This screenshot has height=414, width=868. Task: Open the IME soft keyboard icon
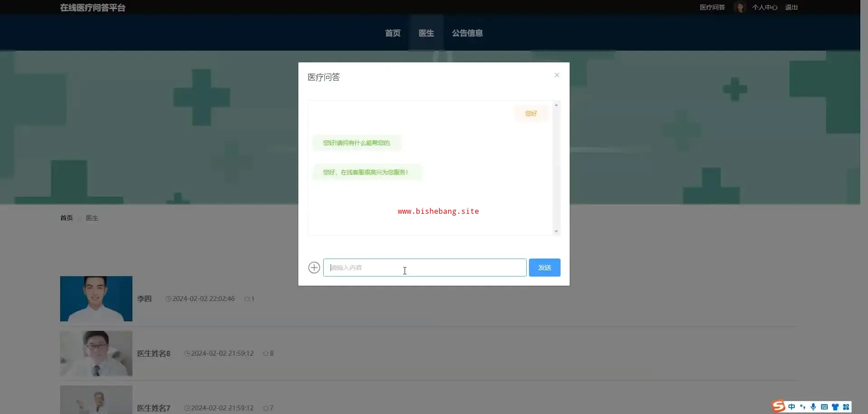(824, 407)
